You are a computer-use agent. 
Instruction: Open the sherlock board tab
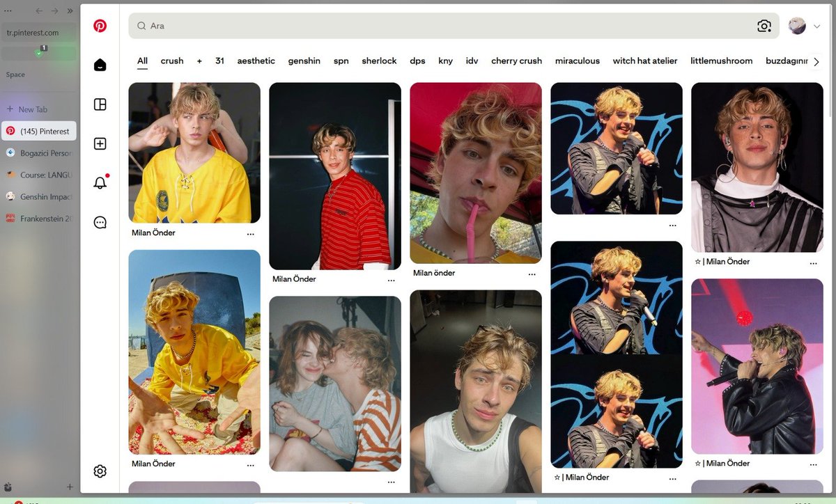tap(379, 61)
